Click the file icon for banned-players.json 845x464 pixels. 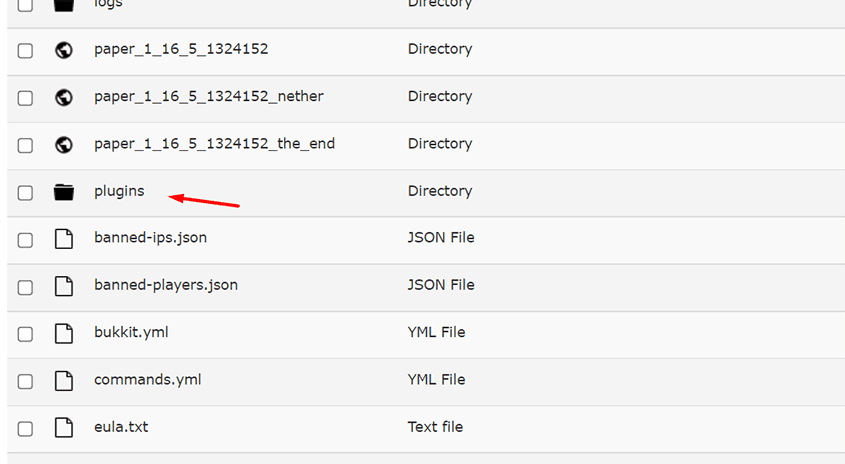(64, 286)
